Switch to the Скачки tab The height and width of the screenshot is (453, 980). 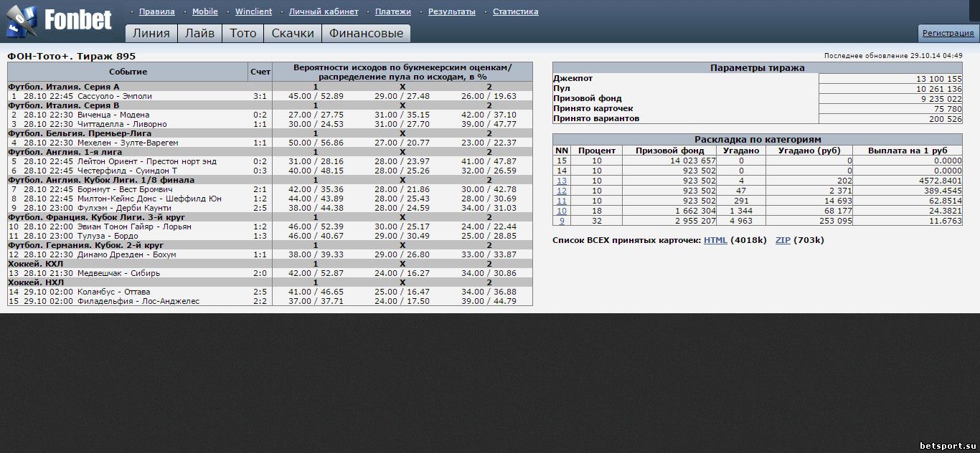293,33
